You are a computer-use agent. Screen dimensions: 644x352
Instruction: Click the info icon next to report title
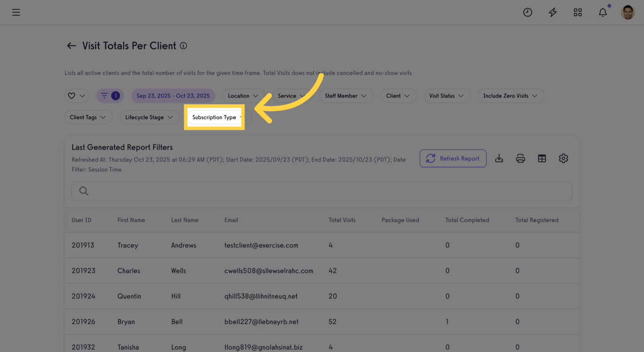(183, 45)
